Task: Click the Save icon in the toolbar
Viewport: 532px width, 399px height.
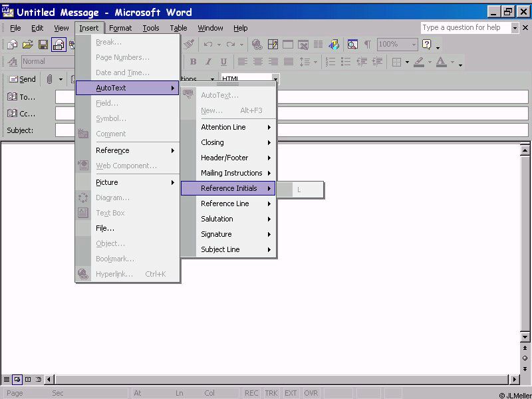Action: [x=43, y=45]
